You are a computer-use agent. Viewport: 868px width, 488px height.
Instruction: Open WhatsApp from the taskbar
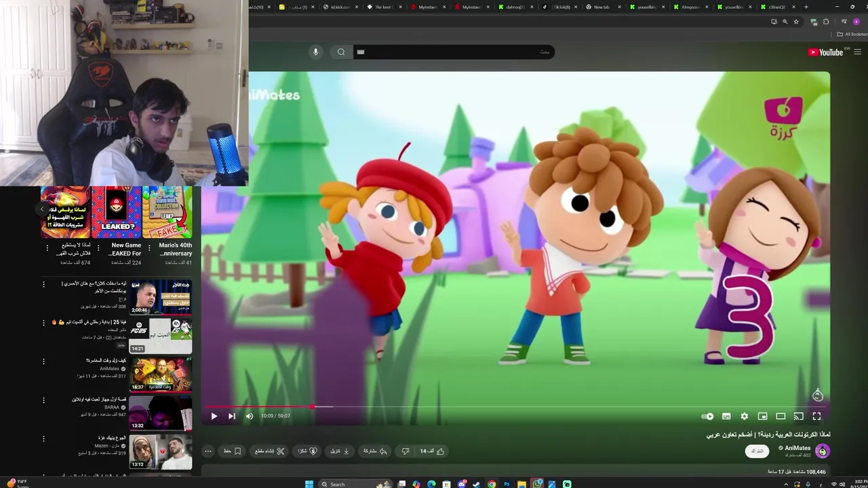click(538, 484)
